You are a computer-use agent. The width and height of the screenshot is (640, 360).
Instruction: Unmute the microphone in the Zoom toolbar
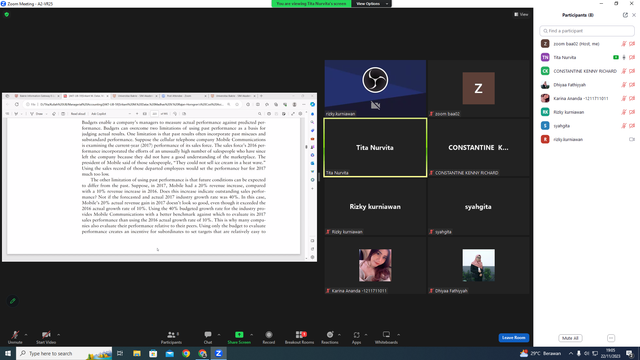15,337
